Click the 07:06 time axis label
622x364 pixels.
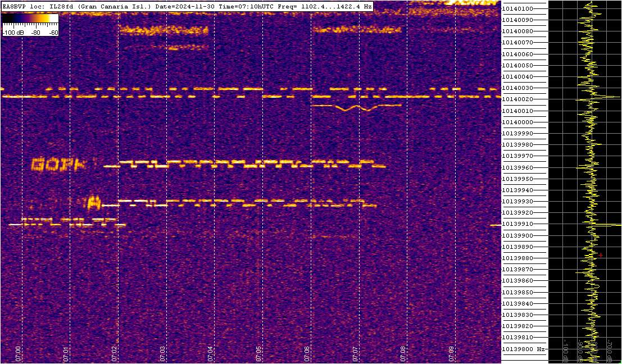pyautogui.click(x=306, y=353)
